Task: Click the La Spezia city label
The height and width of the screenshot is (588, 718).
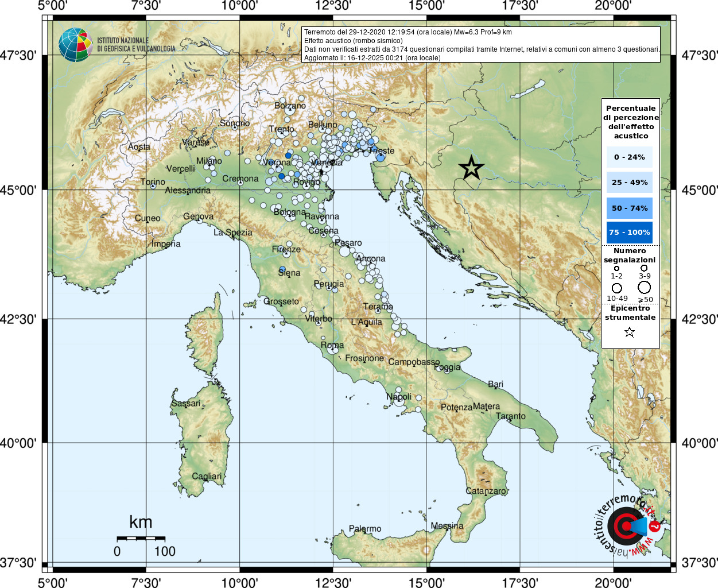Action: coord(233,232)
